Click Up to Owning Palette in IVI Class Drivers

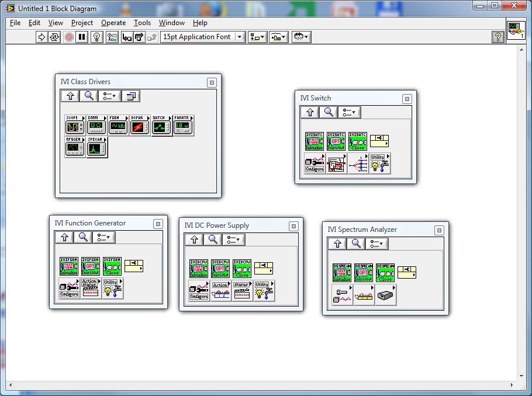(70, 96)
